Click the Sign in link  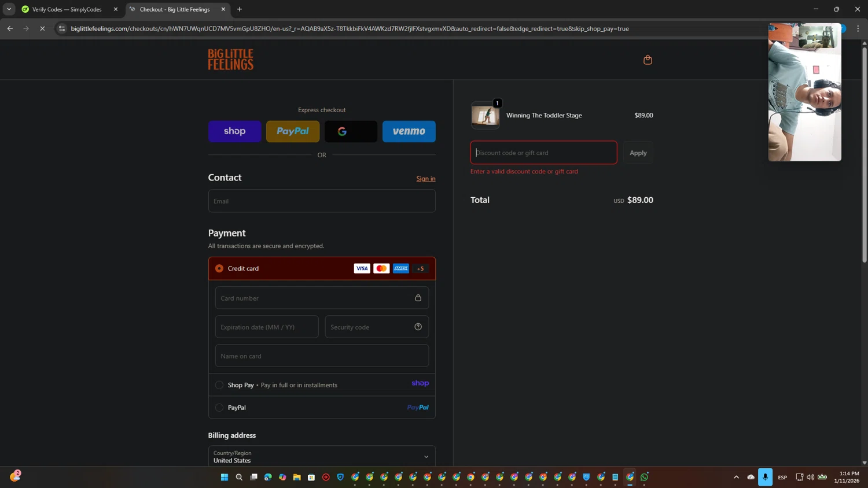[x=426, y=179]
